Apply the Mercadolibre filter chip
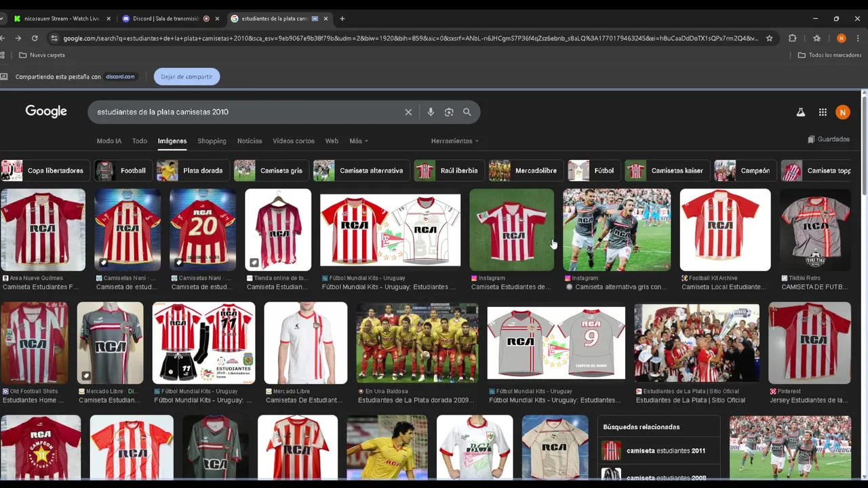Viewport: 868px width, 488px height. [x=526, y=171]
